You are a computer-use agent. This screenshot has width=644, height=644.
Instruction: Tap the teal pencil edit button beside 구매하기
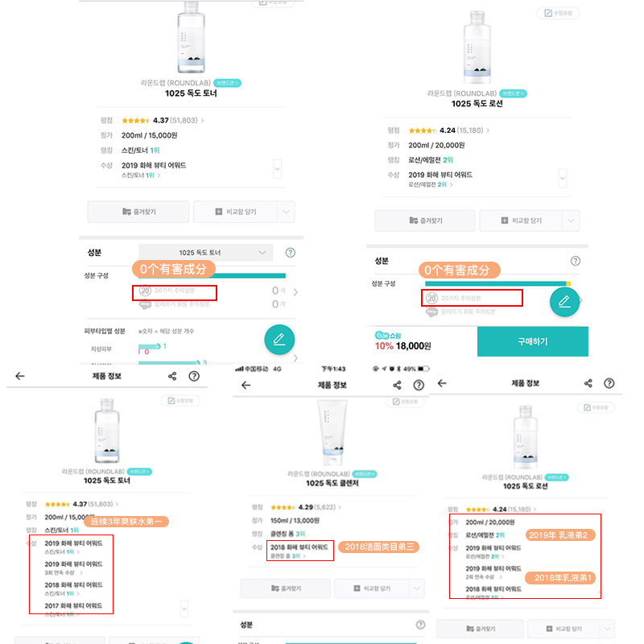click(x=565, y=301)
